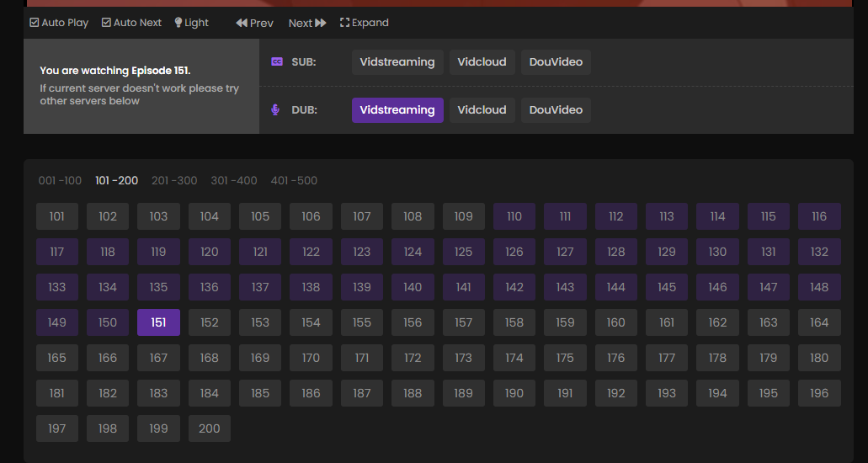Screen dimensions: 868x463
Task: Open episode 133
Action: pos(57,287)
